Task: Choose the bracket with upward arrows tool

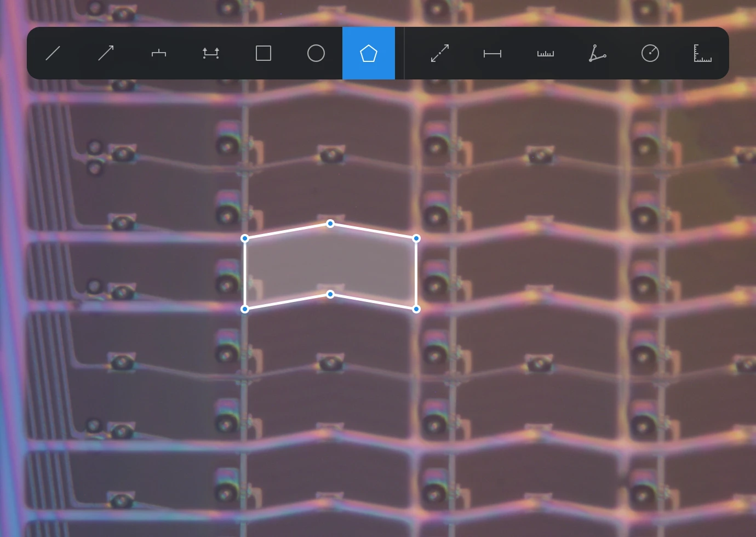Action: coord(211,53)
